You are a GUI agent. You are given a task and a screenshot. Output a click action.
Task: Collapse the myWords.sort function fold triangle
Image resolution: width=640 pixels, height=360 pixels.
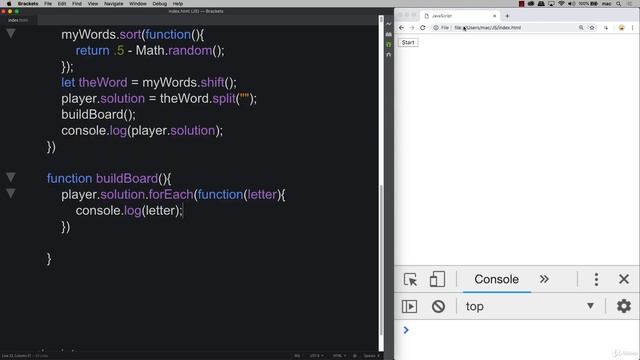11,33
